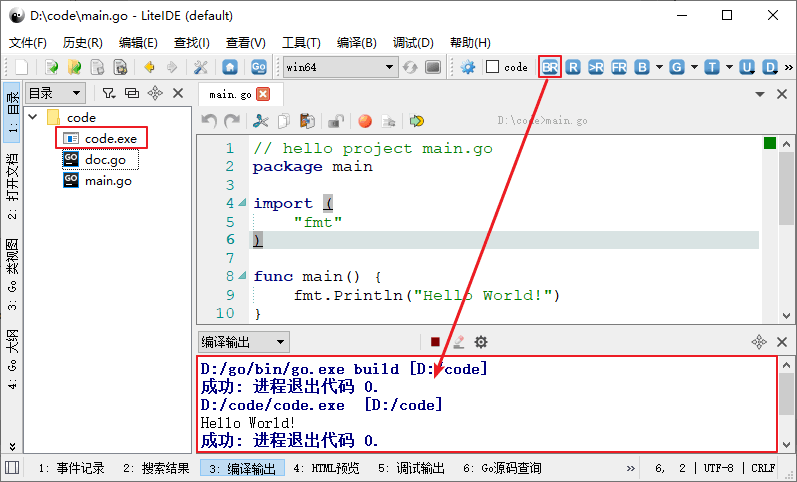This screenshot has height=482, width=797.
Task: Open the 调试(D) menu
Action: [413, 43]
